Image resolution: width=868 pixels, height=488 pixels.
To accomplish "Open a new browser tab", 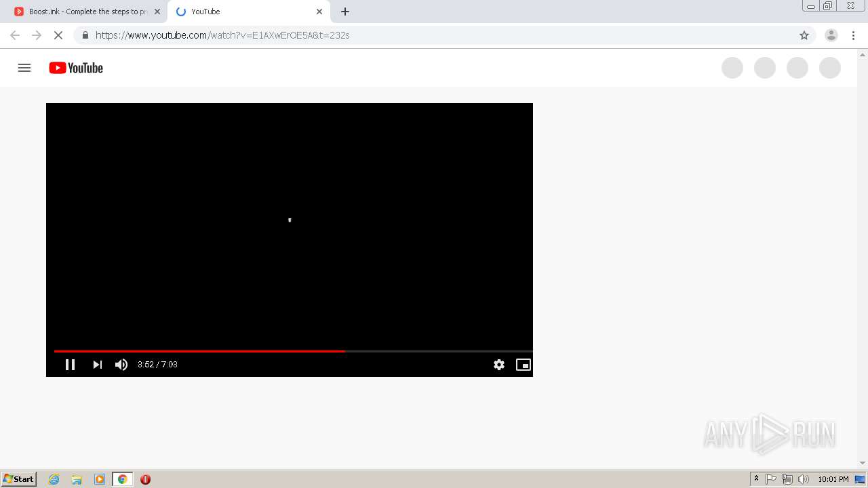I will coord(345,12).
